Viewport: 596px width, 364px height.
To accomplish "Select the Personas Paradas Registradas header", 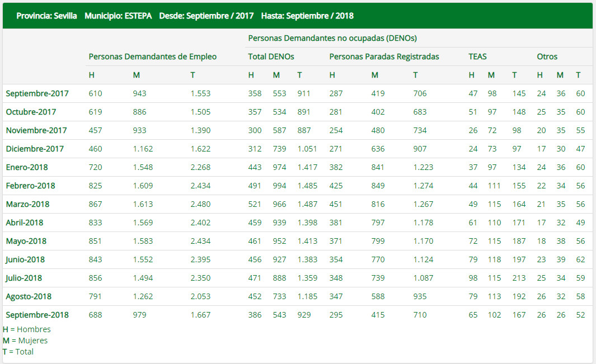I will point(384,56).
